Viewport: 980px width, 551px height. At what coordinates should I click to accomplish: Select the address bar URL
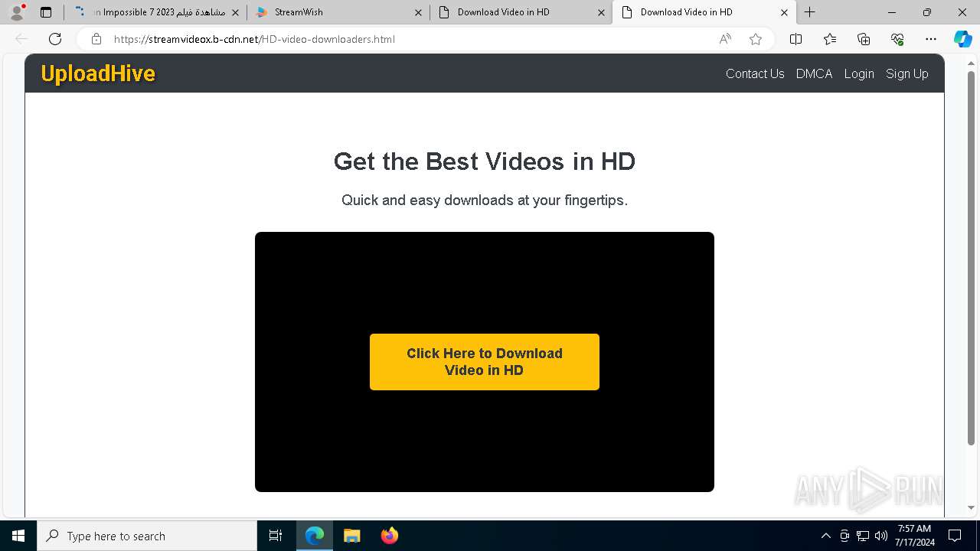click(254, 39)
